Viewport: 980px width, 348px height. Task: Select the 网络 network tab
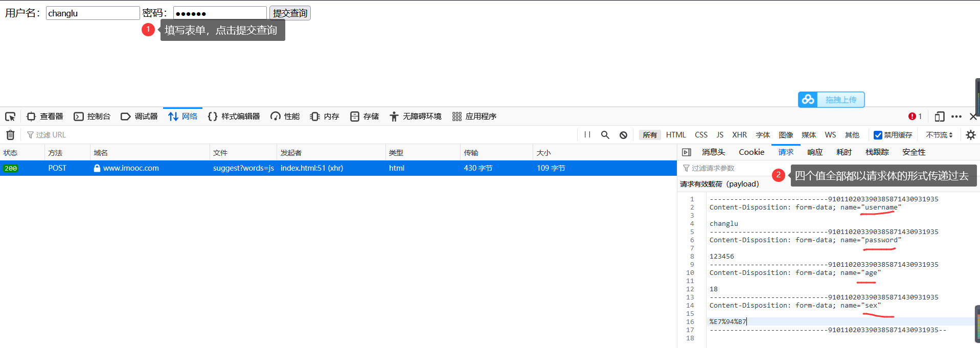pyautogui.click(x=183, y=117)
